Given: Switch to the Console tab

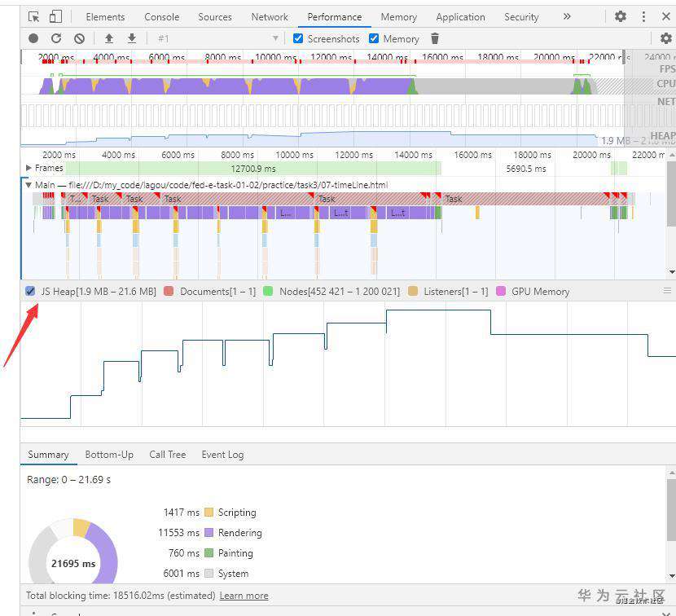Looking at the screenshot, I should tap(162, 17).
